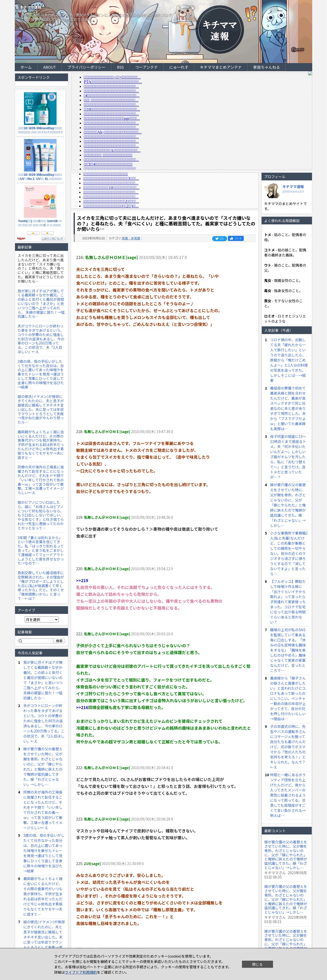Open latest article 娘の彼氏(イケメン)が挨拶に

[41, 409]
